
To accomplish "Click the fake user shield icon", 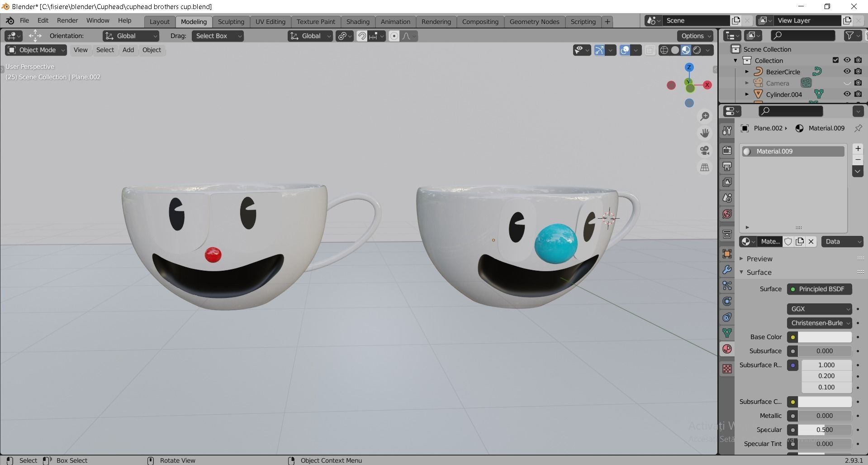I will pyautogui.click(x=788, y=241).
